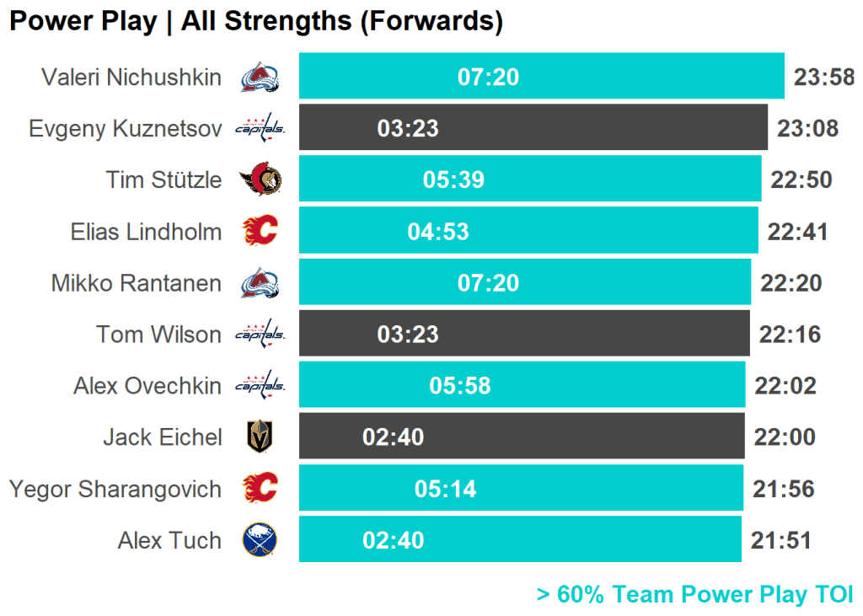Click the Tim Stützle player name
This screenshot has height=616, width=863.
[x=164, y=179]
